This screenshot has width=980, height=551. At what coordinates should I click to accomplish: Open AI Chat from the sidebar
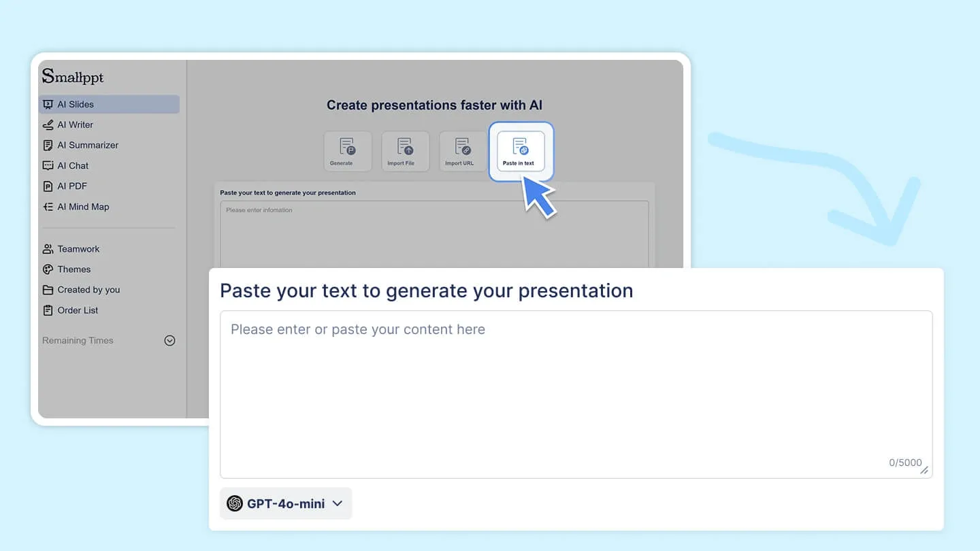(72, 165)
